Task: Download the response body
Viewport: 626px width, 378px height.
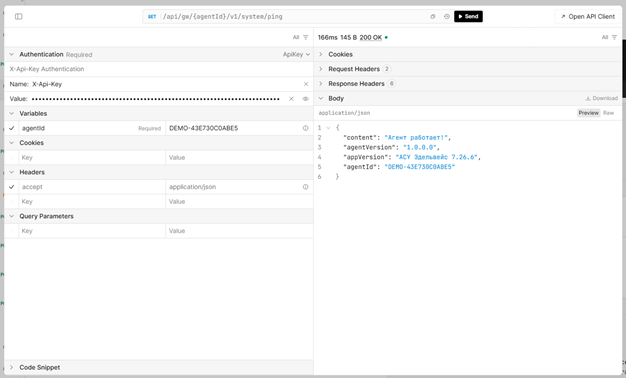Action: point(602,98)
